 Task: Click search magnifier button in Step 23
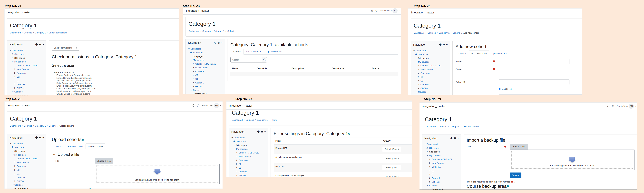tap(264, 60)
